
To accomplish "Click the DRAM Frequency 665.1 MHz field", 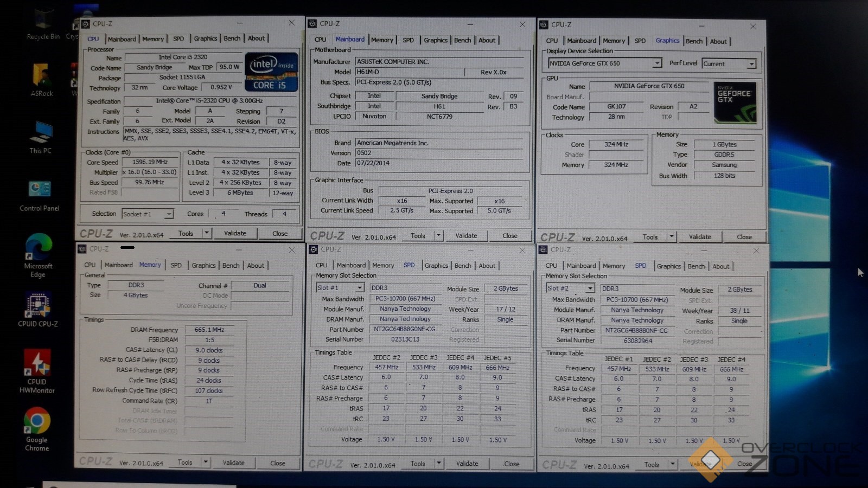I will (x=209, y=330).
